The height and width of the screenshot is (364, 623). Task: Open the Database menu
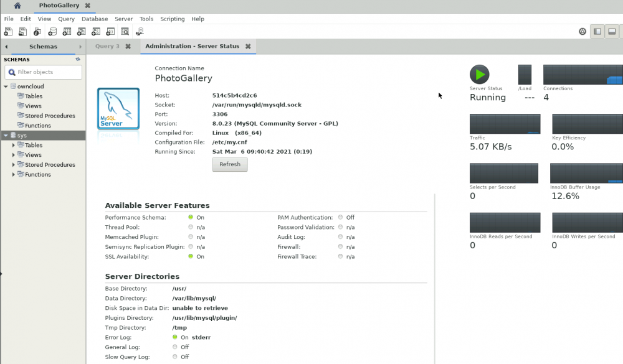[95, 19]
